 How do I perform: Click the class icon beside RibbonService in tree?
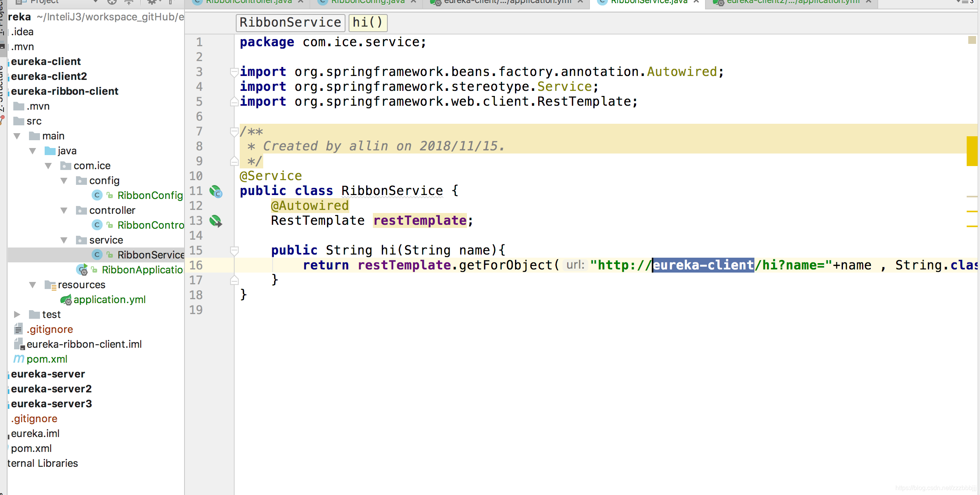point(97,255)
